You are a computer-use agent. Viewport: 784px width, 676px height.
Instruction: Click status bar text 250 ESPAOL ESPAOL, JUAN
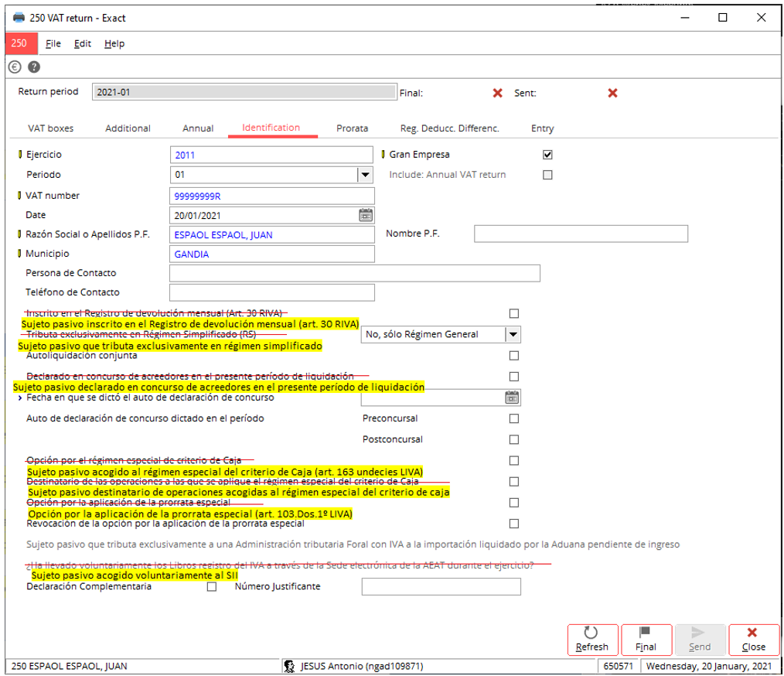pos(70,666)
